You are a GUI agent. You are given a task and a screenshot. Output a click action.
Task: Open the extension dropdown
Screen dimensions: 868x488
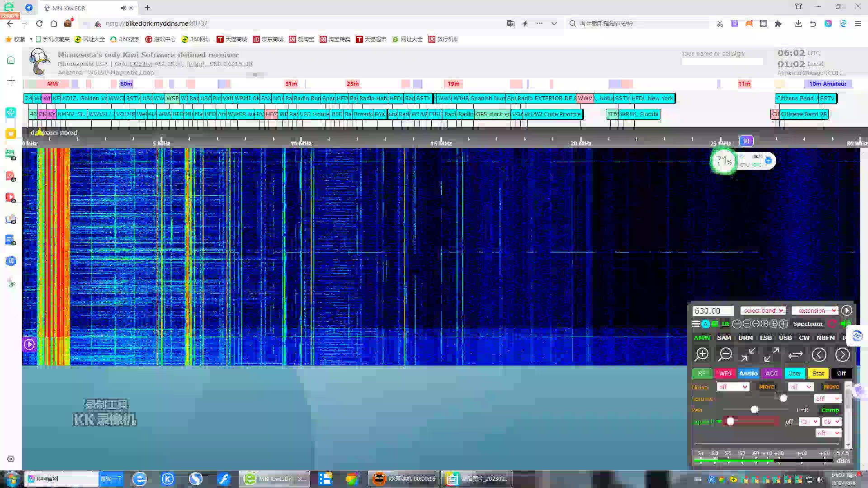pos(815,310)
